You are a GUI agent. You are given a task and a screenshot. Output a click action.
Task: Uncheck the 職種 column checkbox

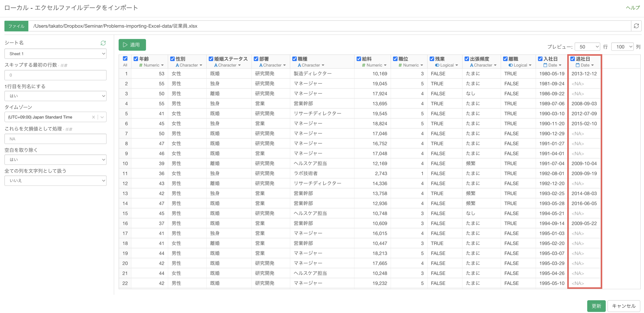point(294,59)
